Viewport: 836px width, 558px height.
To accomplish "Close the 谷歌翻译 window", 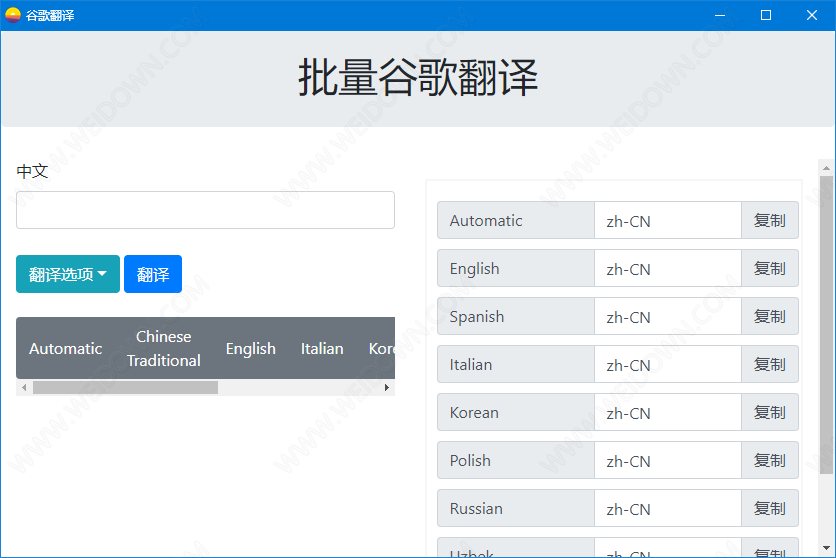I will click(811, 15).
